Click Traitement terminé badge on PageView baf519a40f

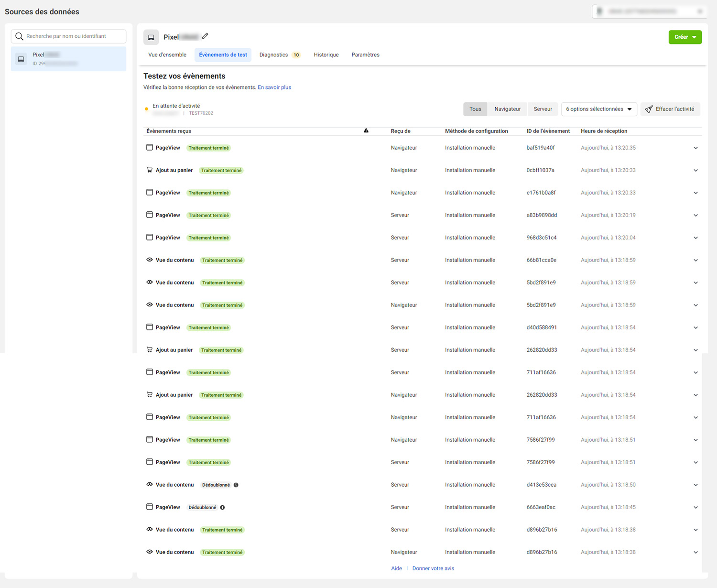(x=208, y=148)
